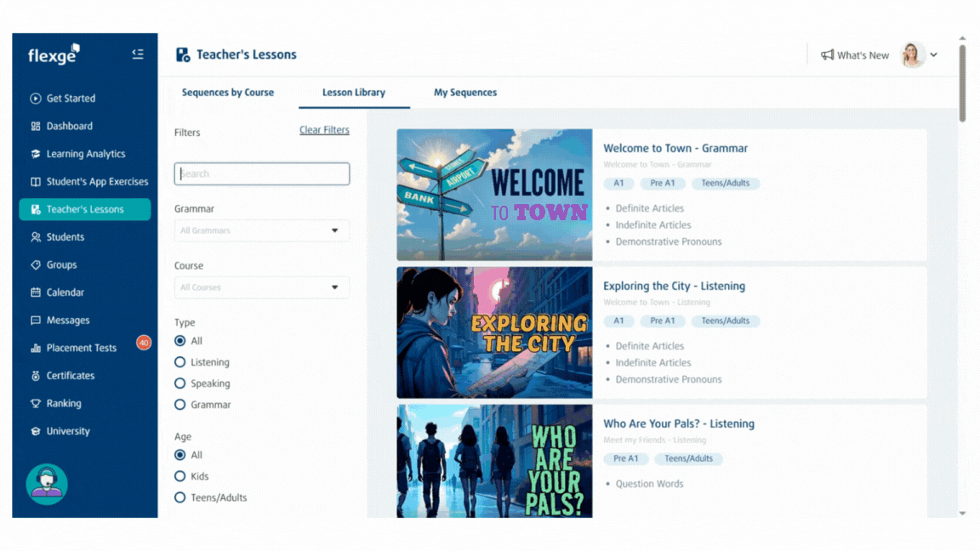Image resolution: width=980 pixels, height=551 pixels.
Task: Open the Welcome to Town - Grammar lesson title
Action: pos(675,148)
